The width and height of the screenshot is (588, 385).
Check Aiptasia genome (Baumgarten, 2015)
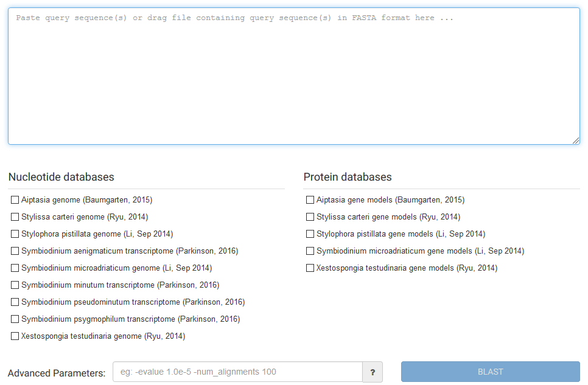[15, 200]
